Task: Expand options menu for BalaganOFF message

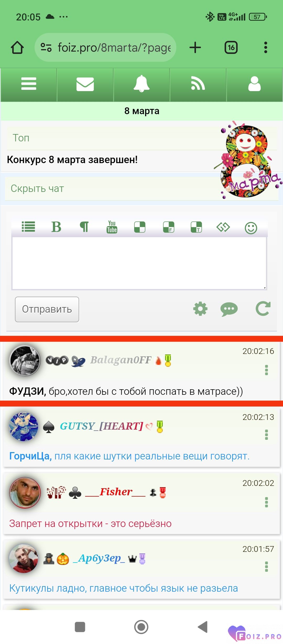Action: pyautogui.click(x=266, y=370)
